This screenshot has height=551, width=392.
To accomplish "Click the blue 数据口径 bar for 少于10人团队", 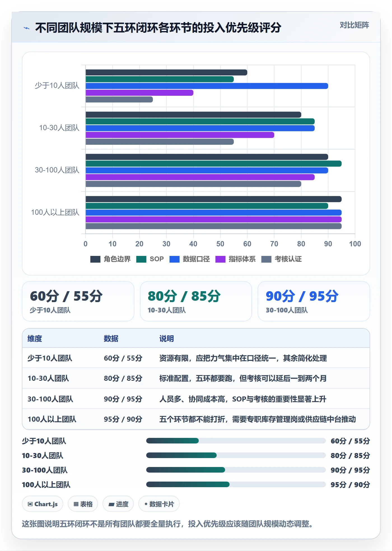I will (207, 86).
